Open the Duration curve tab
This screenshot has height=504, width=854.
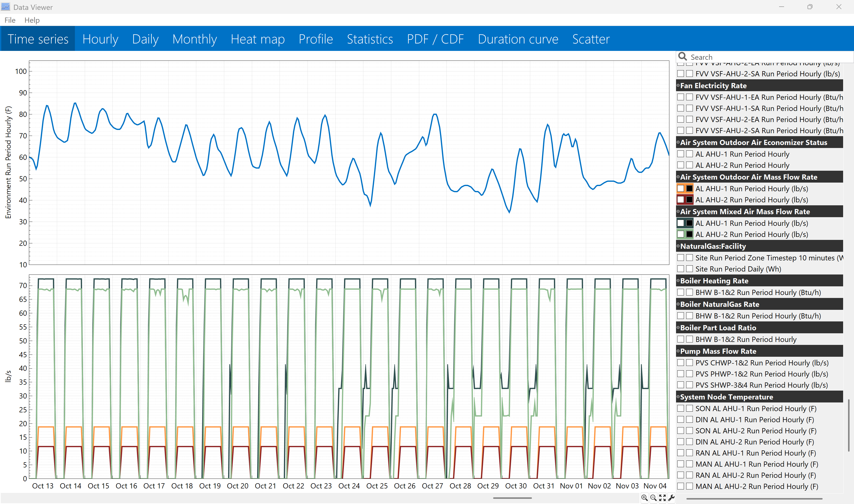tap(518, 39)
